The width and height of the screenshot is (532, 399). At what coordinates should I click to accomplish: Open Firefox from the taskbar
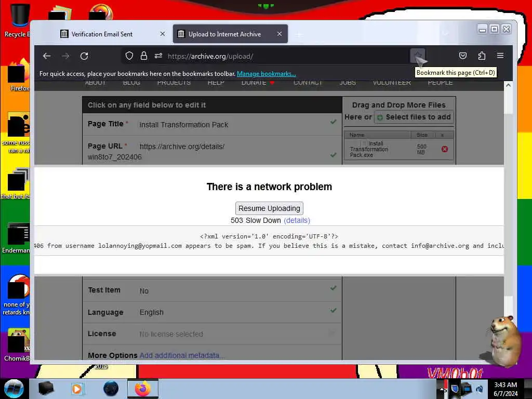coord(143,389)
